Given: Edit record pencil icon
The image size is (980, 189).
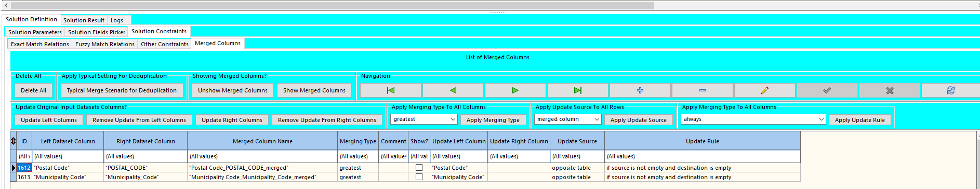Looking at the screenshot, I should coord(765,90).
